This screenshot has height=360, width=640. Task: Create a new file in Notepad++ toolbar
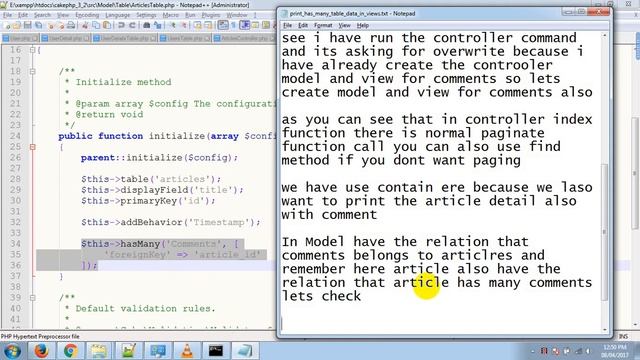[7, 26]
